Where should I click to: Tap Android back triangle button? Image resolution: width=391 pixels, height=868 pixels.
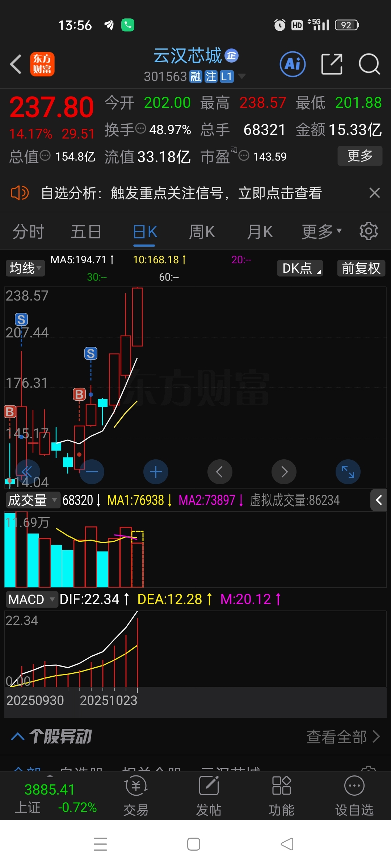(x=287, y=844)
